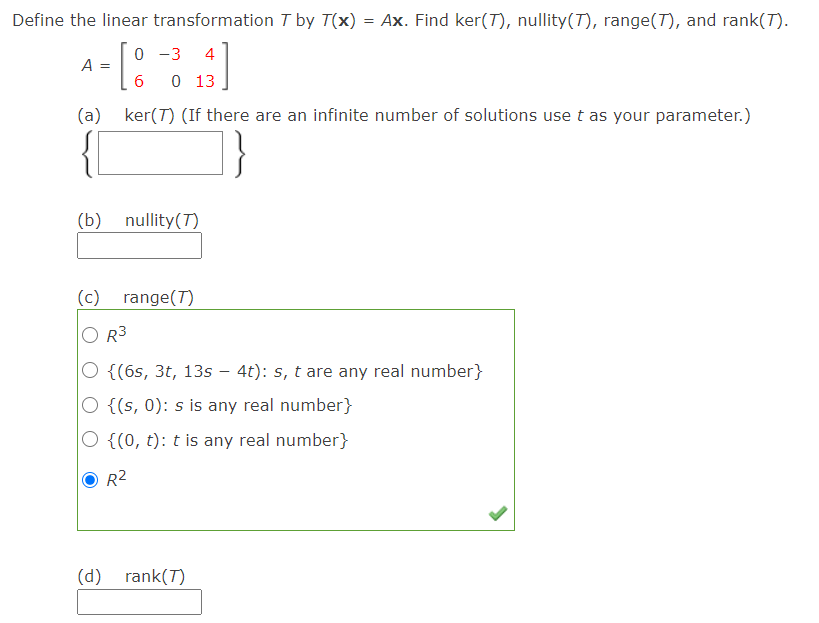Click the nullity(T) answer field

pyautogui.click(x=139, y=245)
